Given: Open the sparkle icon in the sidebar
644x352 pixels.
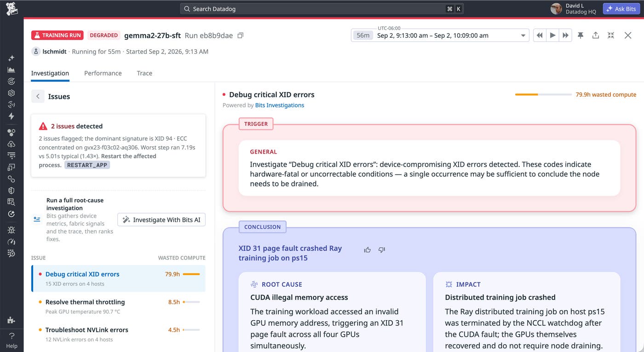Looking at the screenshot, I should (x=11, y=58).
